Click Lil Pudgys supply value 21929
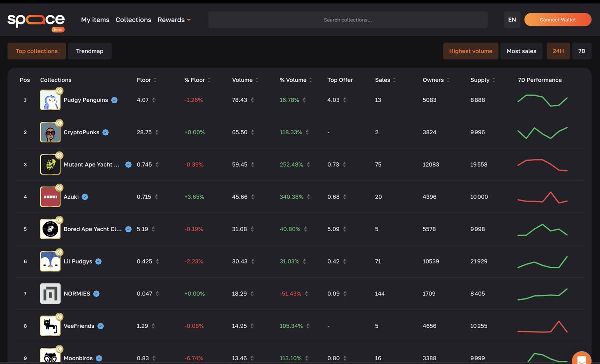 tap(479, 261)
